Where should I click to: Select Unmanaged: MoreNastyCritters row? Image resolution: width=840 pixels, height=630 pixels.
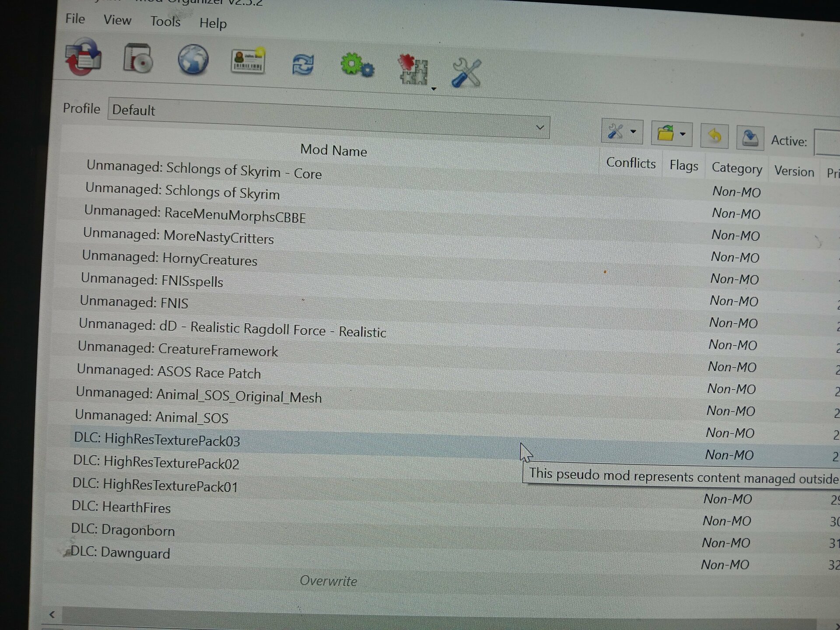pyautogui.click(x=178, y=236)
